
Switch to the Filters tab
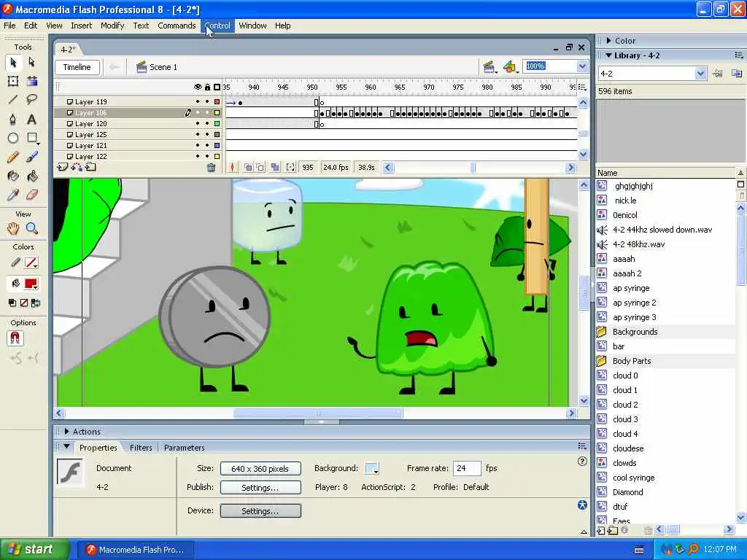click(141, 448)
